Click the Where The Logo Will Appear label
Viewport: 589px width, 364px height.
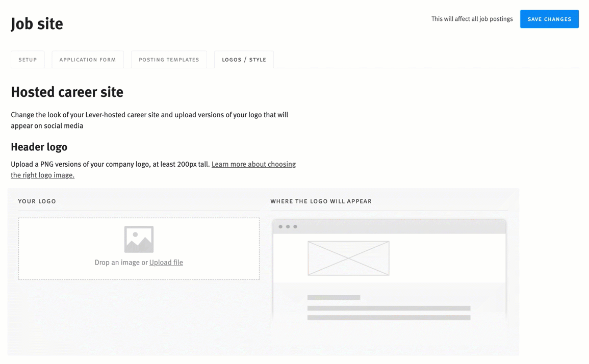321,201
